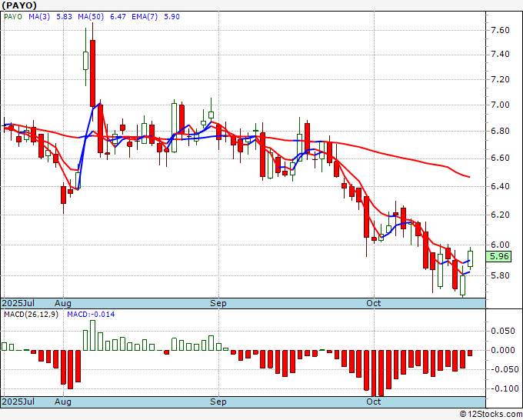Click the MA(3) value 5.83
Viewport: 523px width, 420px height.
pos(64,17)
